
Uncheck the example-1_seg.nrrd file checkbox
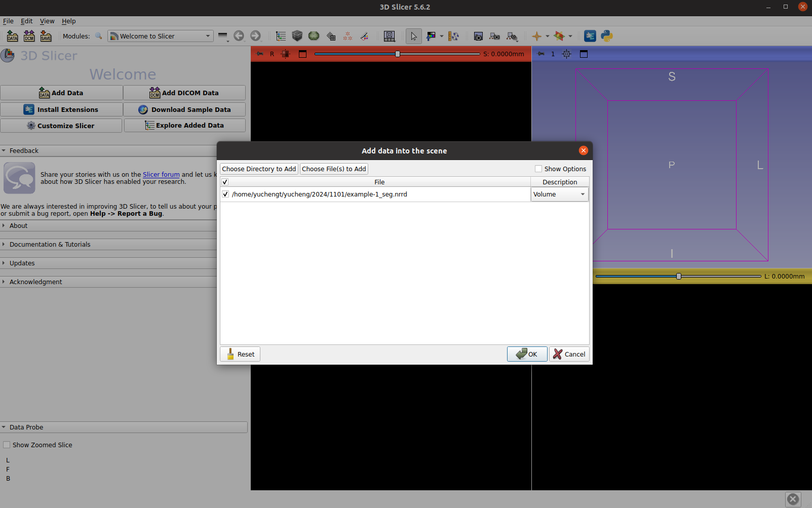(225, 194)
